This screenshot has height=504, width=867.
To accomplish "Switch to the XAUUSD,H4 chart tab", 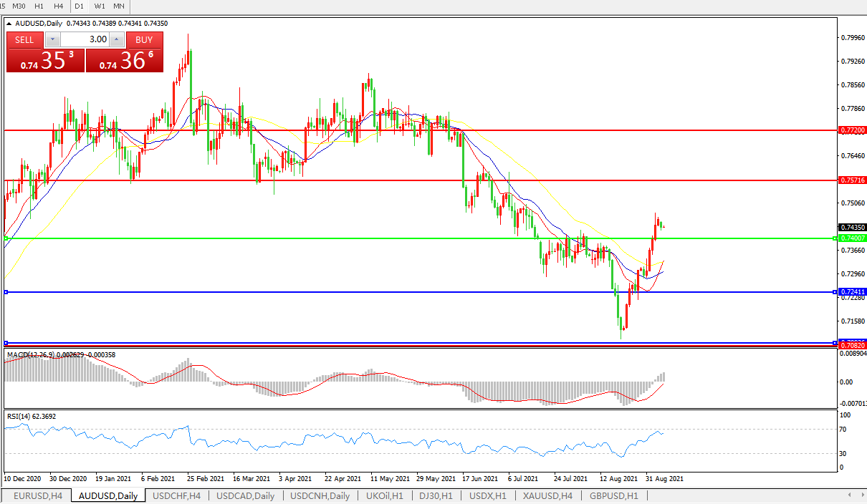I will 547,496.
